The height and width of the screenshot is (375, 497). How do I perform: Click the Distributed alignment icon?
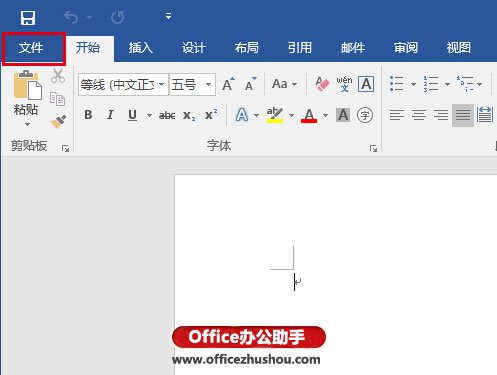pyautogui.click(x=485, y=115)
